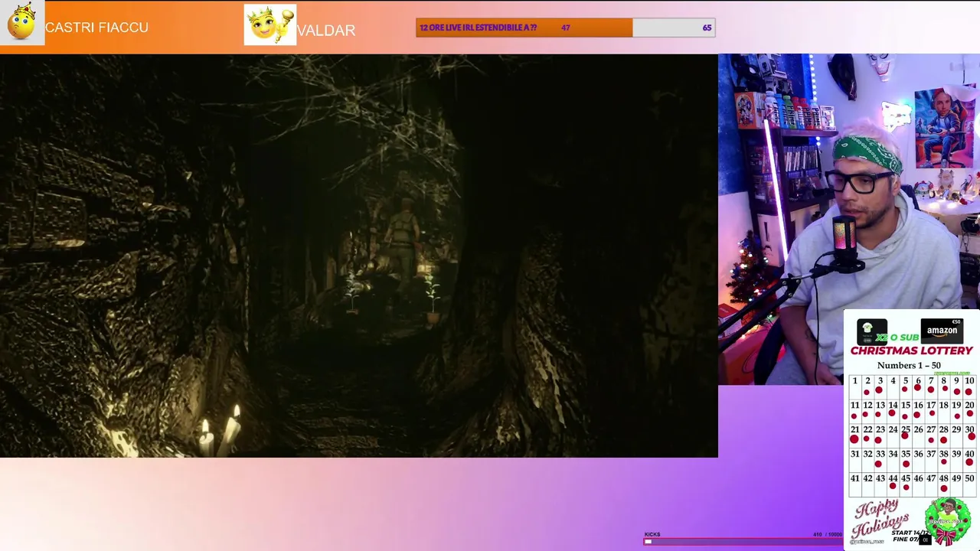980x551 pixels.
Task: Select lottery number 29 cell
Action: point(956,435)
